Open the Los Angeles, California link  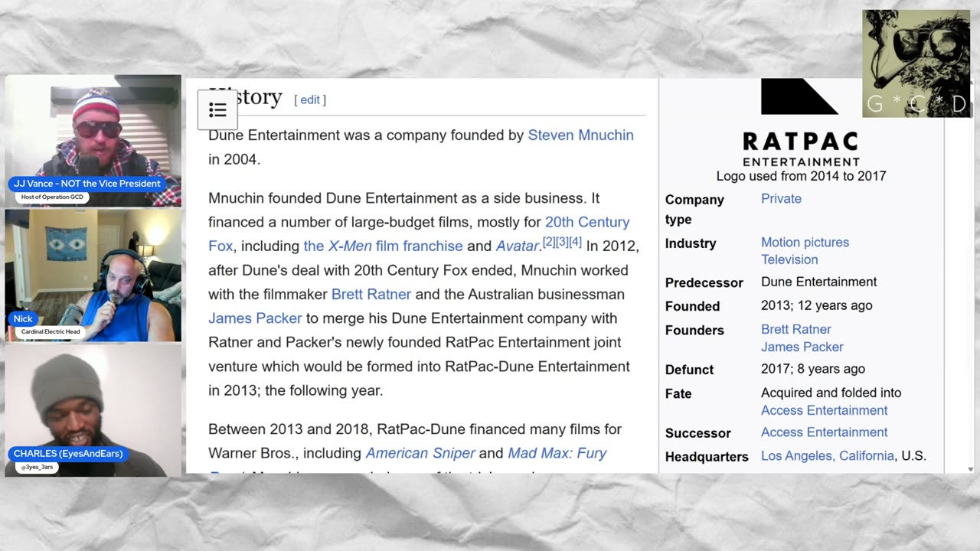point(828,456)
